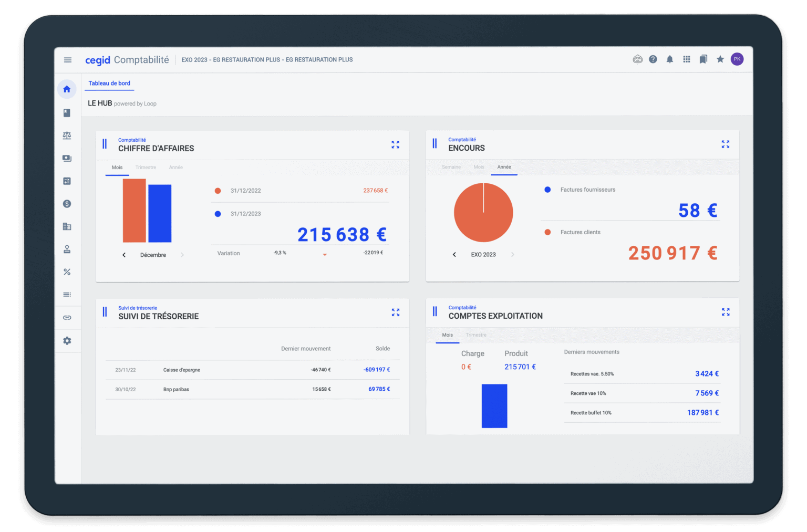Open the previous exercise before EXO 2023

(x=454, y=254)
